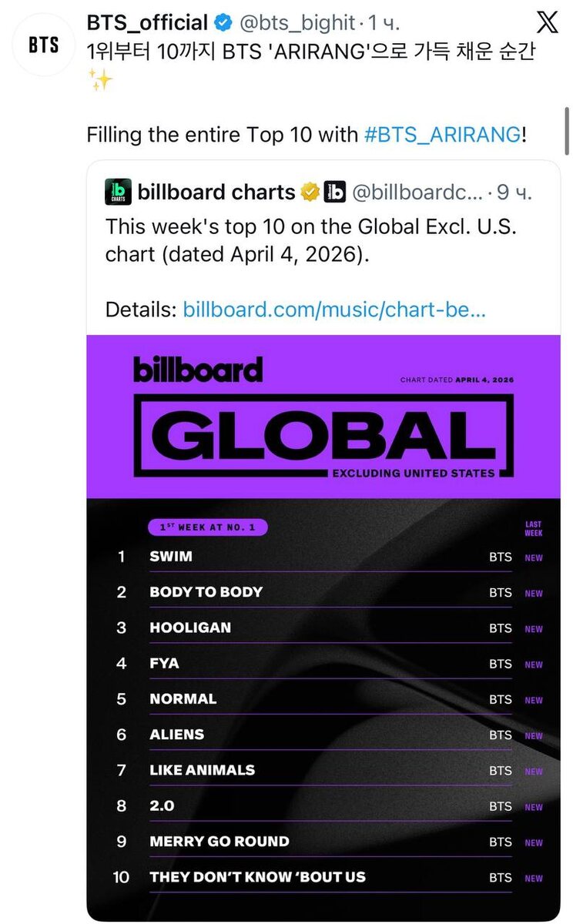
Task: Click the HOOLIGAN chart row
Action: click(190, 628)
